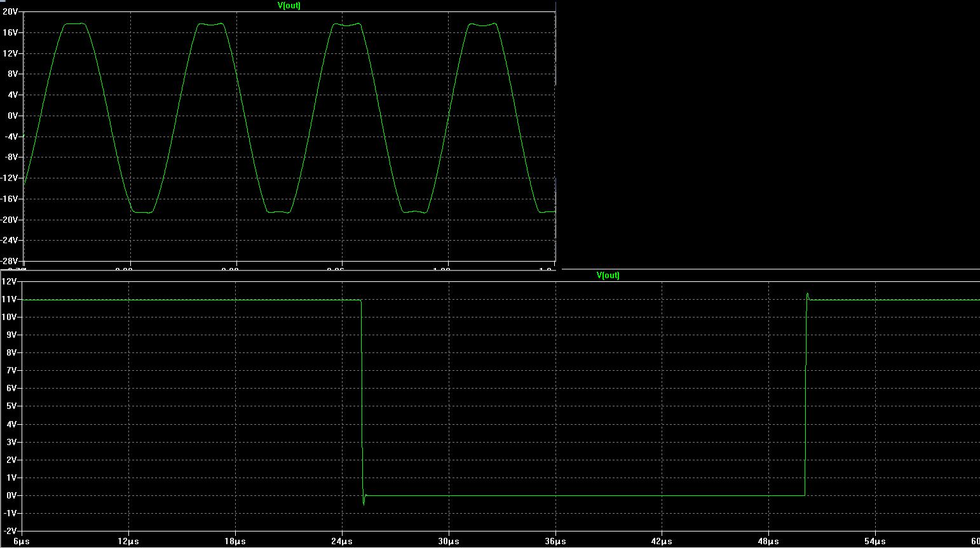Click the 4V label on the upper plot axis
980x548 pixels.
point(13,95)
